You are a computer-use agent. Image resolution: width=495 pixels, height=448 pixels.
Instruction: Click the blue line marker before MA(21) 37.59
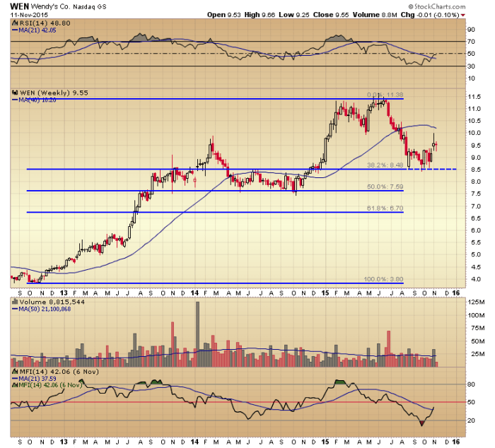[x=15, y=379]
